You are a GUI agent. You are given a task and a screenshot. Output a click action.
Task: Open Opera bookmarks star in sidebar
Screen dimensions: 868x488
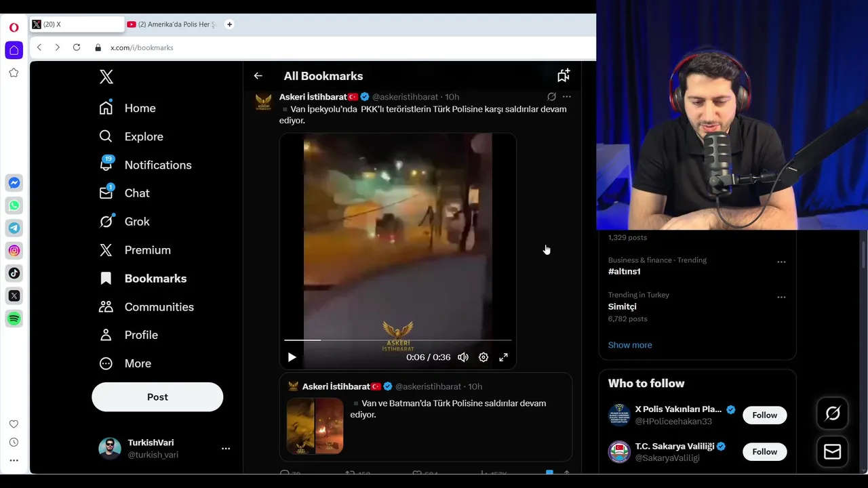click(x=14, y=73)
